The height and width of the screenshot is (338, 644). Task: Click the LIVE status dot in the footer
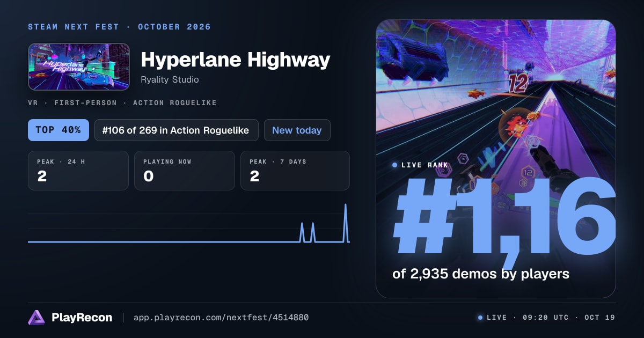click(480, 318)
